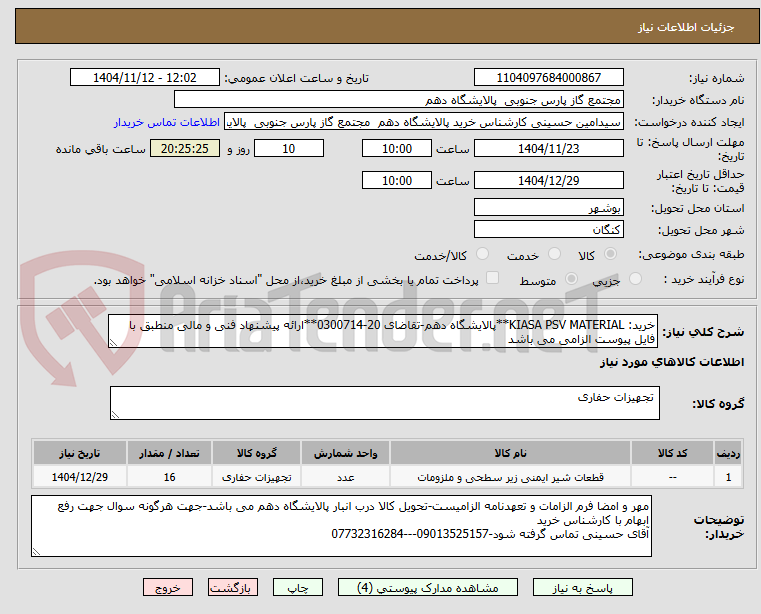
Task: Click the شرح کلی نیاز description textbox
Action: pos(383,331)
